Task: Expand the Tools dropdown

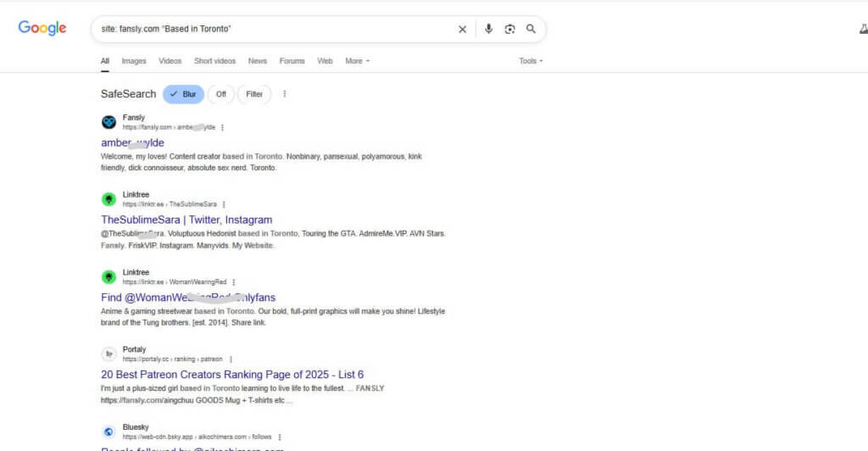Action: pyautogui.click(x=531, y=61)
